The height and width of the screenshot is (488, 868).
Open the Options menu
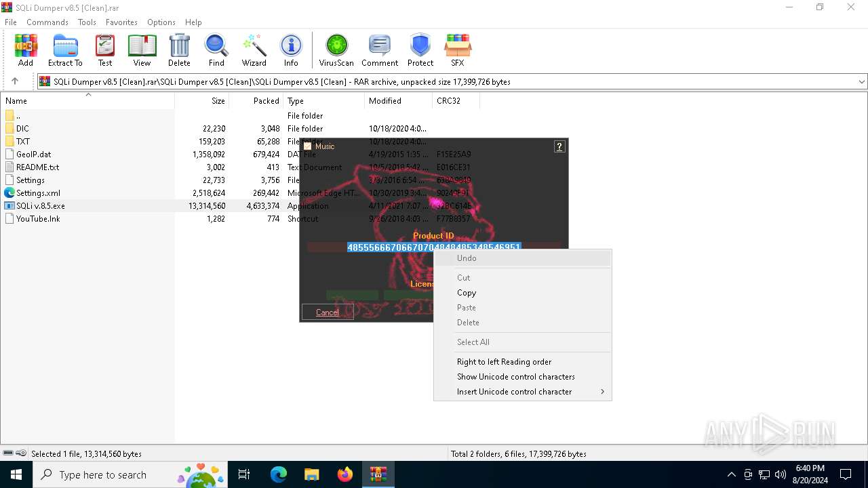click(x=161, y=22)
